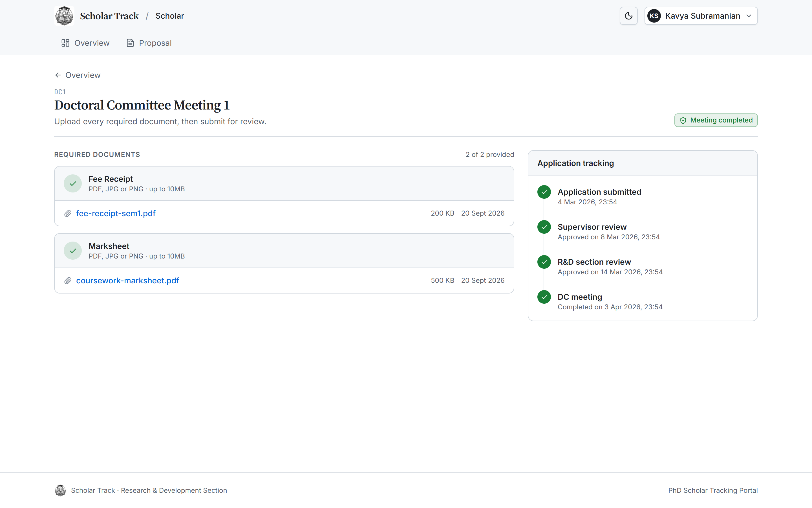Click the Application submitted check icon

[x=544, y=192]
